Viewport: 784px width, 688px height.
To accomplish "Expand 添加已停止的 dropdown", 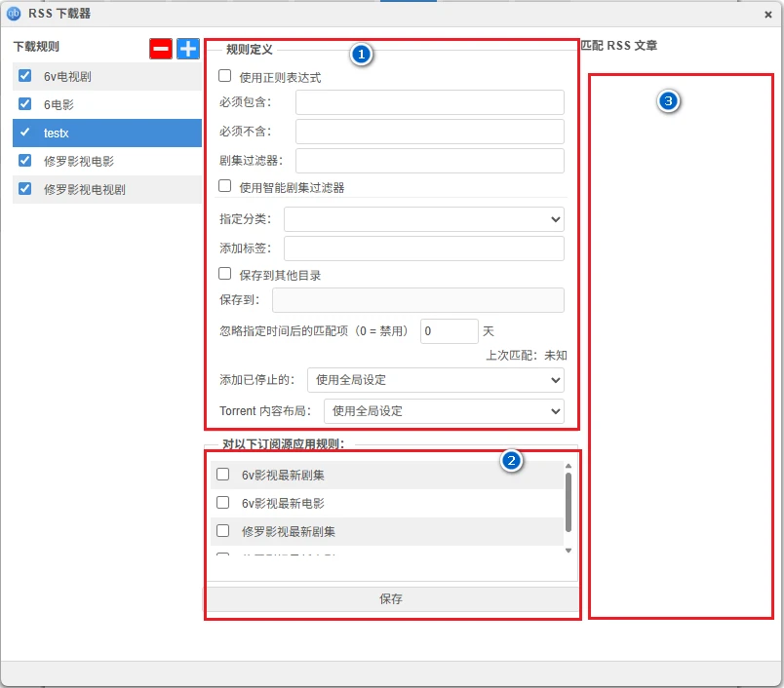I will pos(435,379).
